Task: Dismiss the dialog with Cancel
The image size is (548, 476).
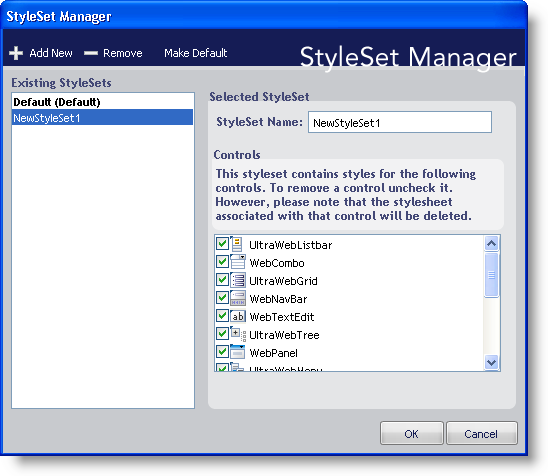Action: (x=482, y=433)
